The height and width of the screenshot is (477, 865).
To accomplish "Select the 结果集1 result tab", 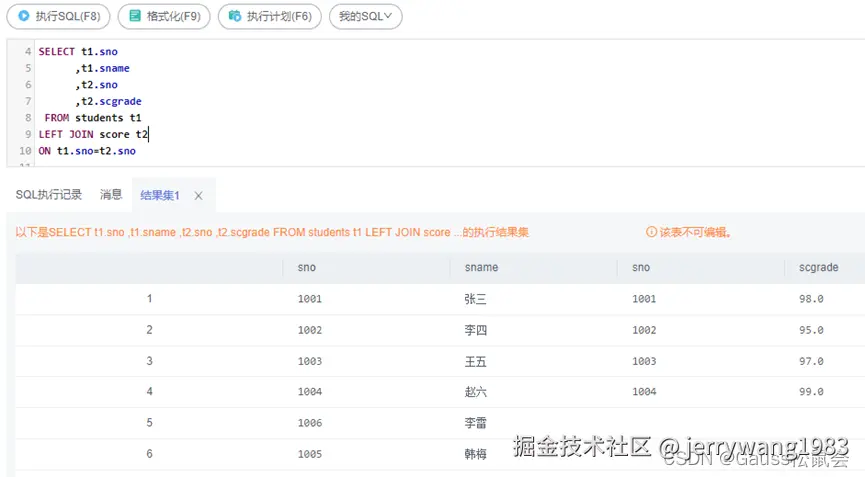I will point(160,195).
